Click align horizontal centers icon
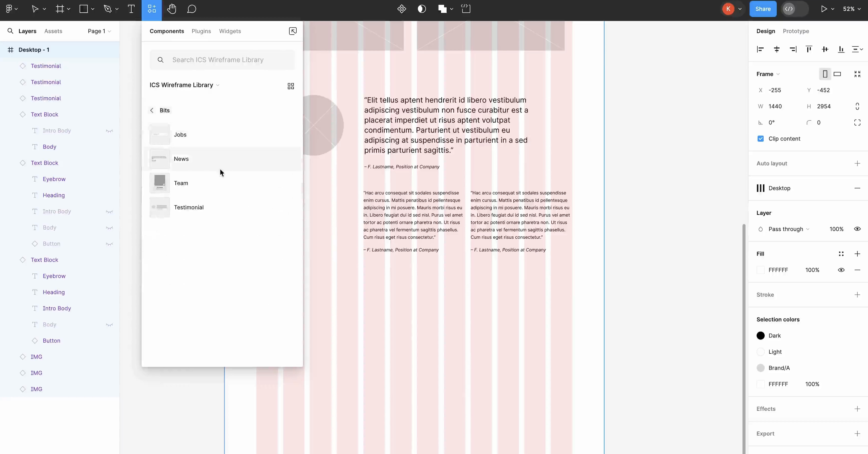 (x=777, y=50)
